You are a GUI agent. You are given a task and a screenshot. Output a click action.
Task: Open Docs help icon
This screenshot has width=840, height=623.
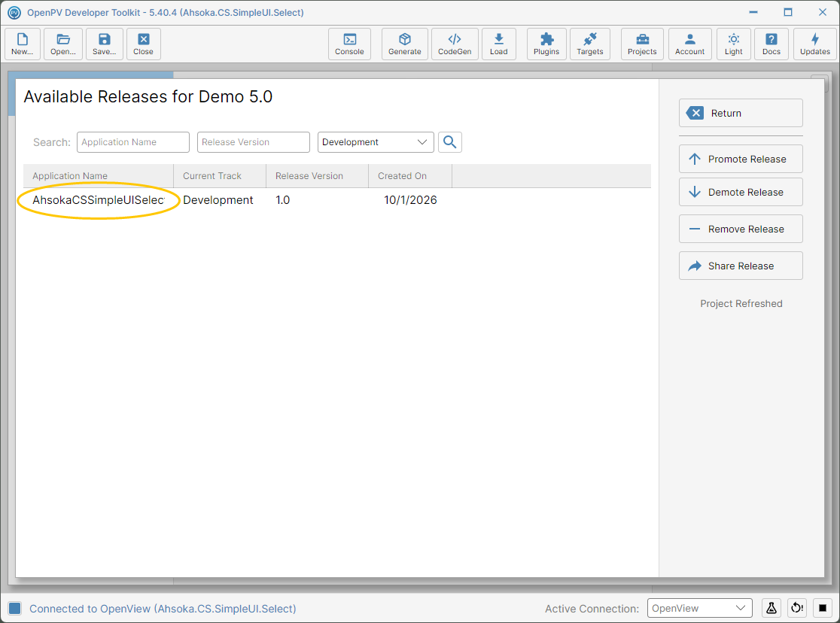[772, 44]
